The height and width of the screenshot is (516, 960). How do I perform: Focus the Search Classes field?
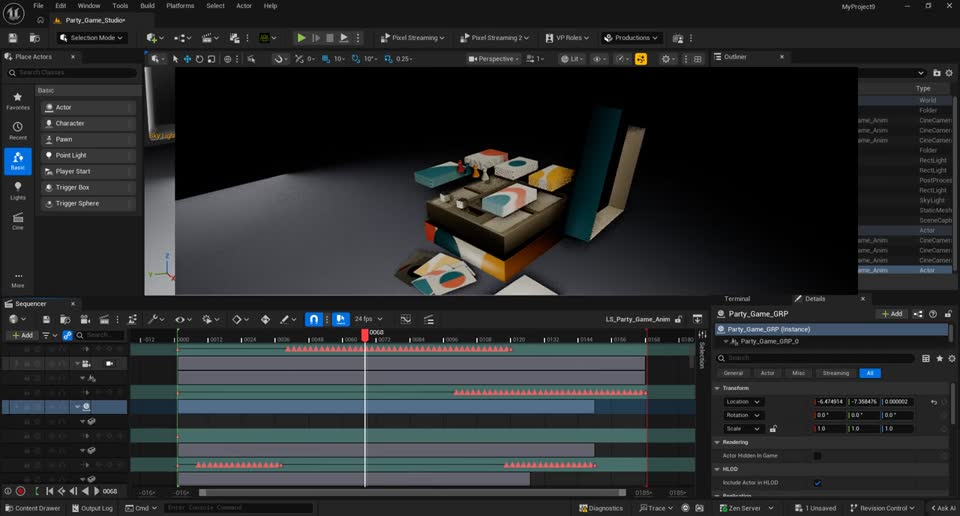71,72
